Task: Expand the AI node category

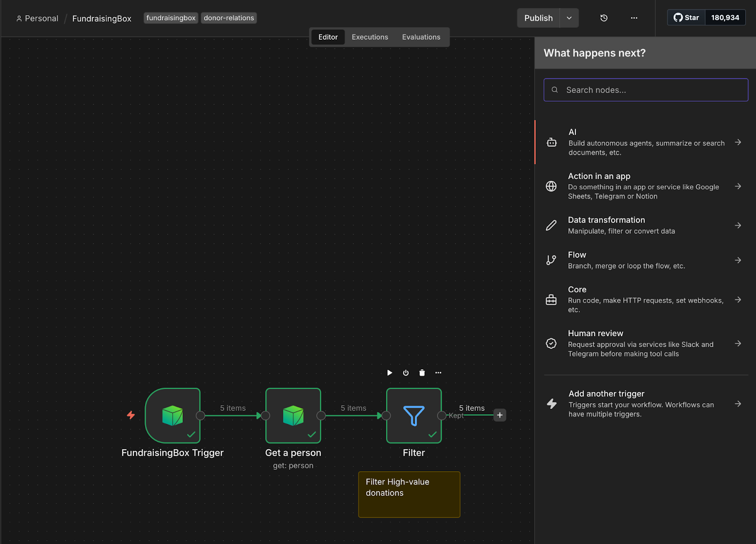Action: (x=645, y=142)
